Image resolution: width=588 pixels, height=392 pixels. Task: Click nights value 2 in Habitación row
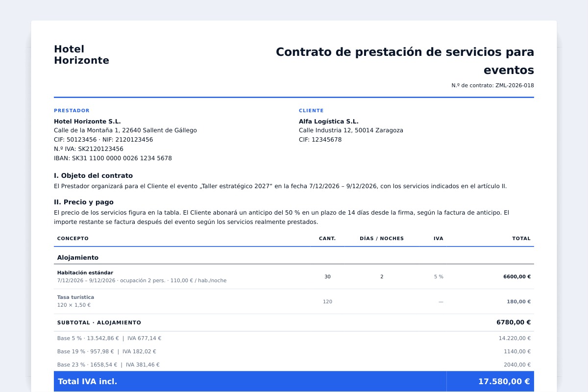382,277
